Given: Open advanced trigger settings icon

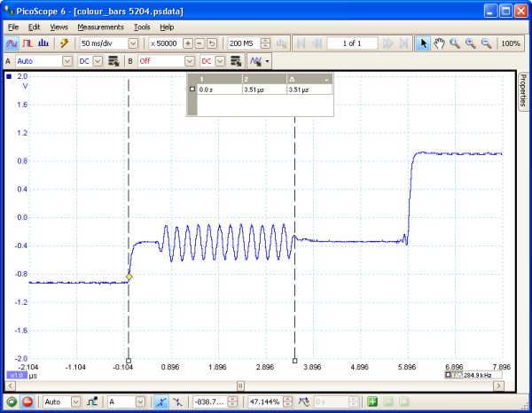Looking at the screenshot, I should pyautogui.click(x=92, y=402).
